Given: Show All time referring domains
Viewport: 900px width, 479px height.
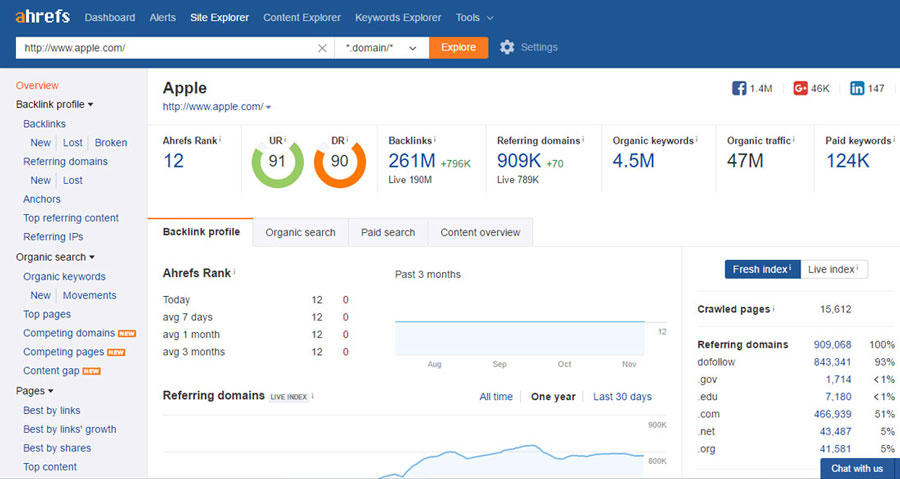Looking at the screenshot, I should (496, 396).
